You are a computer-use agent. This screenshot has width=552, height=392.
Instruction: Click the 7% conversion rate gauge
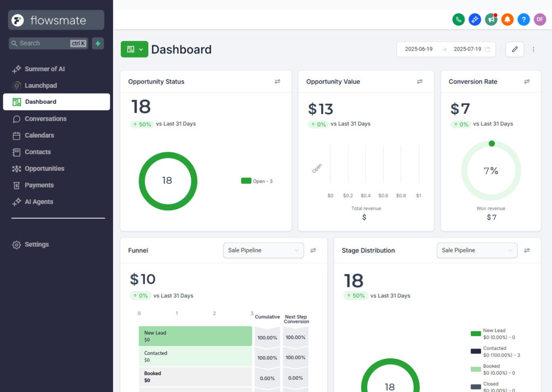491,171
